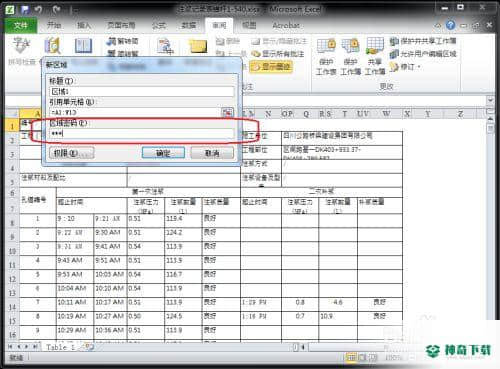Screen dimensions: 500x369
Task: Click collapse-dialog icon beside 引用单元格 field
Action: (228, 112)
